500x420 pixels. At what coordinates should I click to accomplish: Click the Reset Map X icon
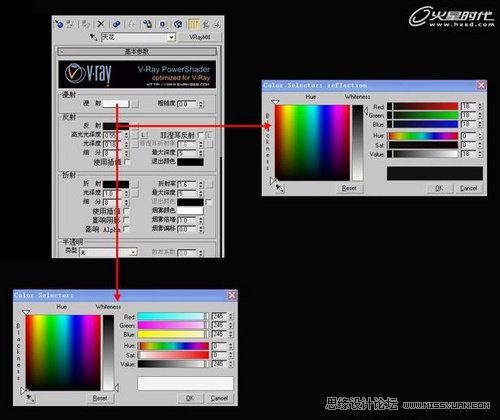pyautogui.click(x=101, y=24)
